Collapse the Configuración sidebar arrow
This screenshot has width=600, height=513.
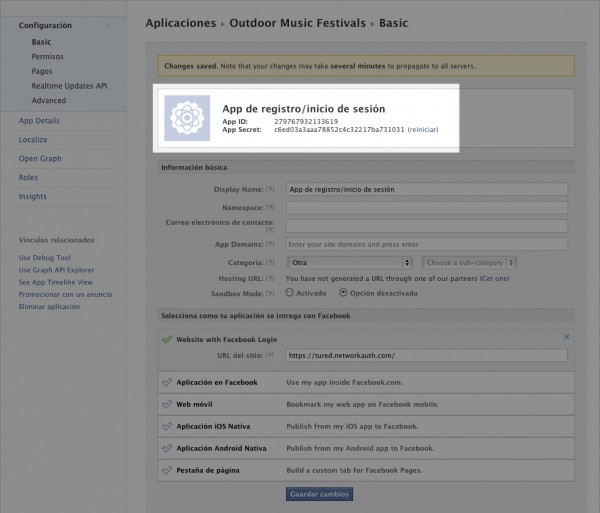[x=108, y=26]
